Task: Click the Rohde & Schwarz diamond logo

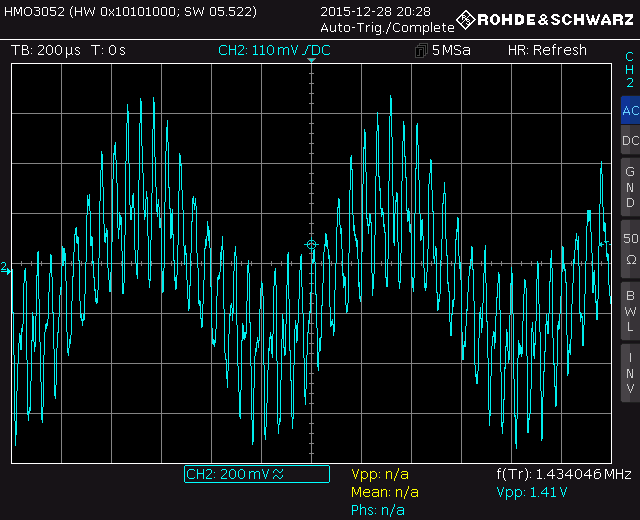Action: click(x=465, y=19)
